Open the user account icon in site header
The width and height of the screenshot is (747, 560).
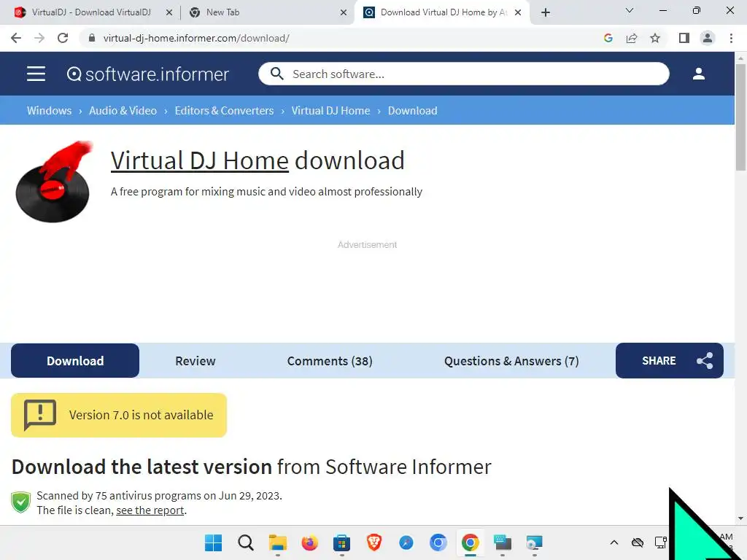[698, 74]
